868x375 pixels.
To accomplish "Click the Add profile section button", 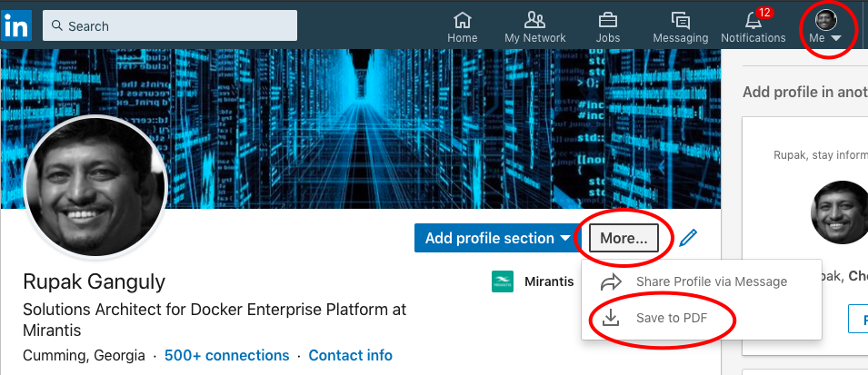I will pyautogui.click(x=497, y=238).
